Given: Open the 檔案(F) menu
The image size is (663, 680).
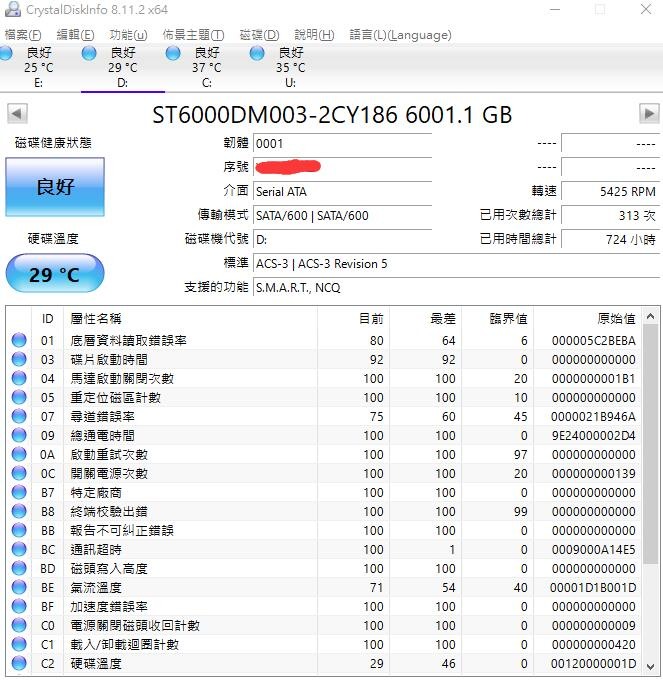Looking at the screenshot, I should tap(23, 35).
